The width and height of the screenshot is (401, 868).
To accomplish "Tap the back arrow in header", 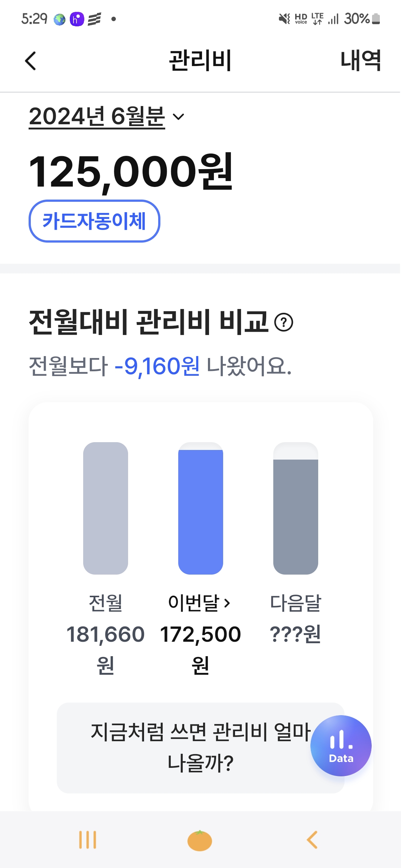I will (31, 61).
